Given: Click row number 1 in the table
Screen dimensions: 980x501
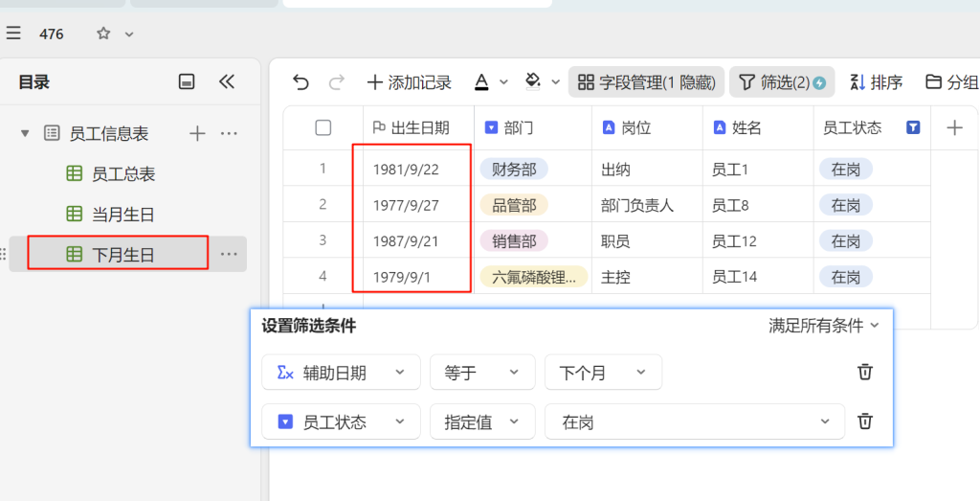Looking at the screenshot, I should pos(323,169).
